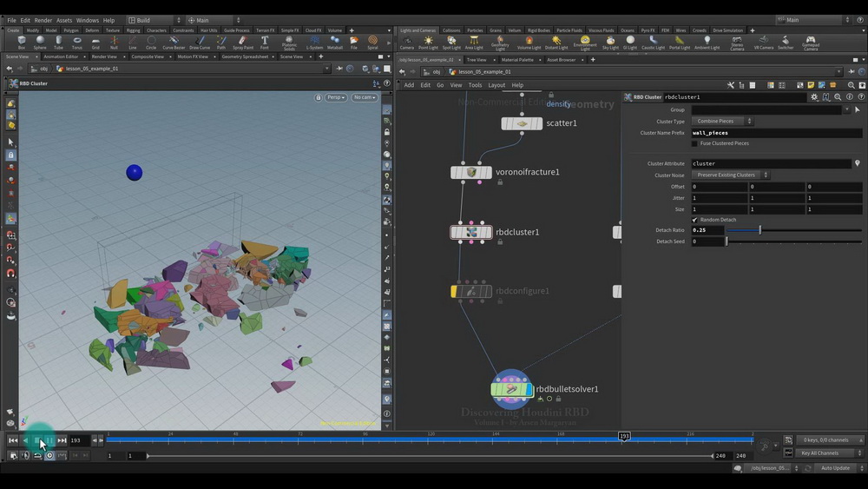Open scene view path dropdown arrow
Image resolution: width=868 pixels, height=489 pixels.
pyautogui.click(x=326, y=69)
